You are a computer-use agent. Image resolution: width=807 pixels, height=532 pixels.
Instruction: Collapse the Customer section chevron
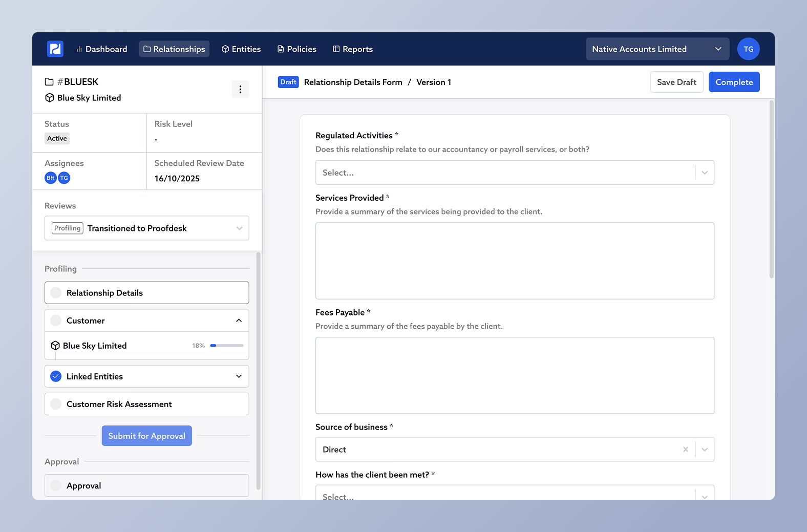[x=239, y=321]
